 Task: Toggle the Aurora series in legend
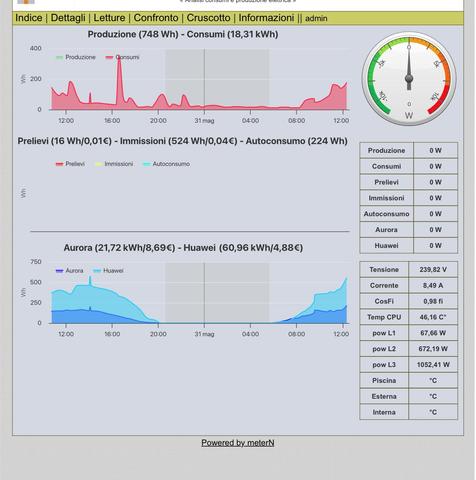pyautogui.click(x=70, y=271)
